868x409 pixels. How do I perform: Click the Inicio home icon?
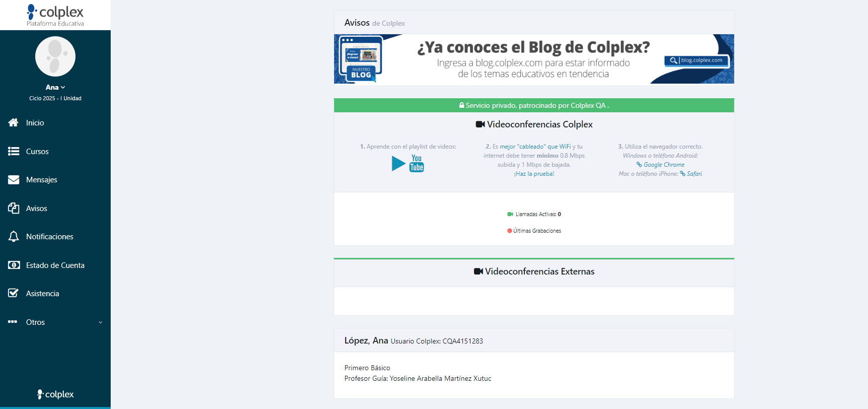(14, 122)
